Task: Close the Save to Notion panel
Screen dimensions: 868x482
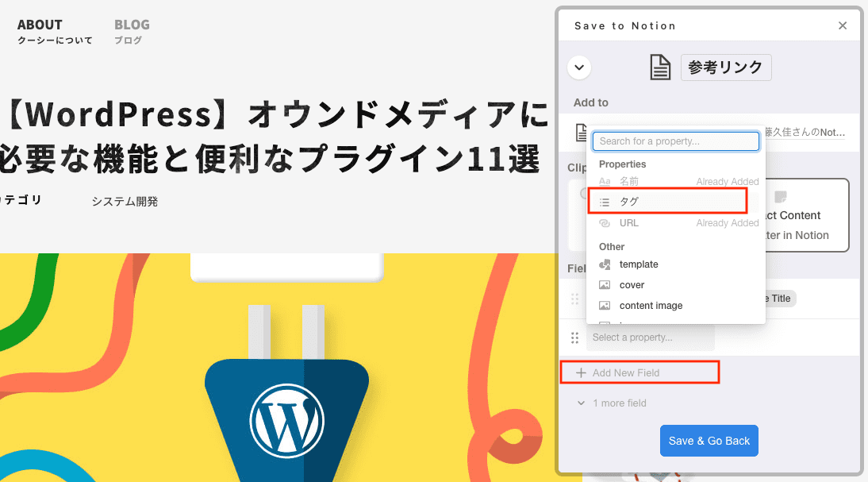Action: (x=843, y=25)
